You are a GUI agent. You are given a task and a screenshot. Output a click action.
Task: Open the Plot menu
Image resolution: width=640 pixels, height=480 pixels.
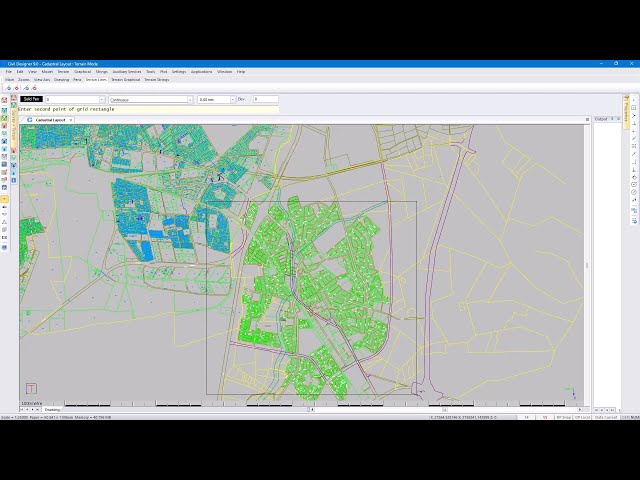pos(164,71)
